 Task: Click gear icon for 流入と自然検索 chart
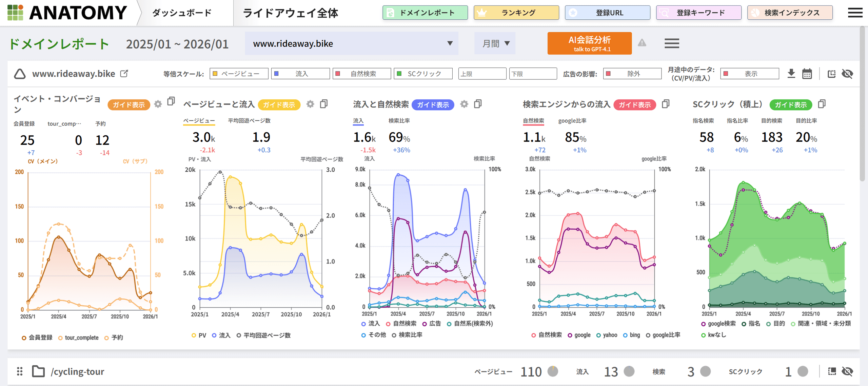pyautogui.click(x=464, y=104)
